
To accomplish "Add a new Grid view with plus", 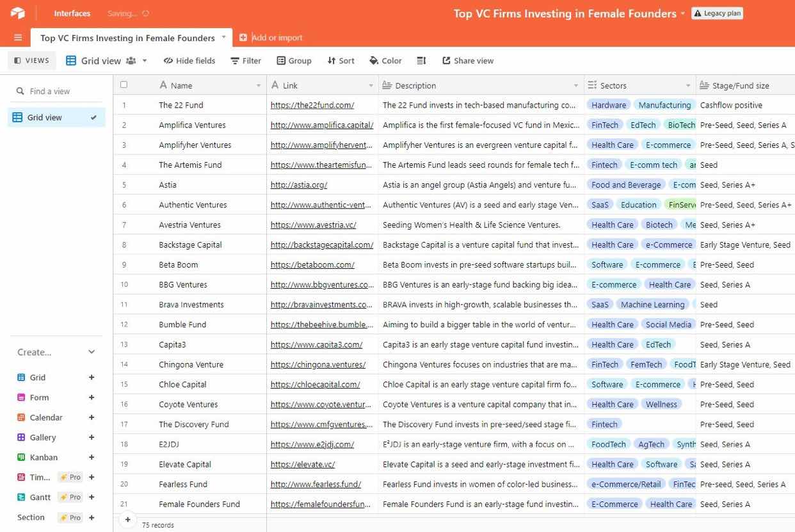I will 92,378.
